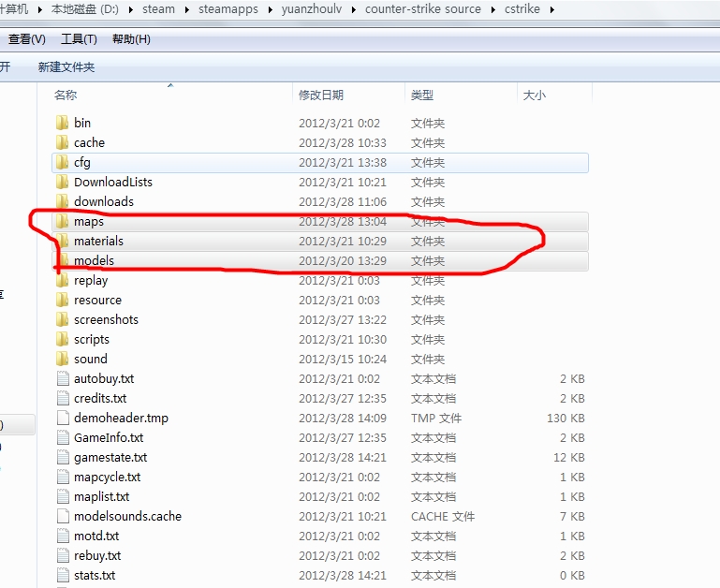Click the TMP 文件 type cell
The height and width of the screenshot is (588, 720).
coord(436,418)
